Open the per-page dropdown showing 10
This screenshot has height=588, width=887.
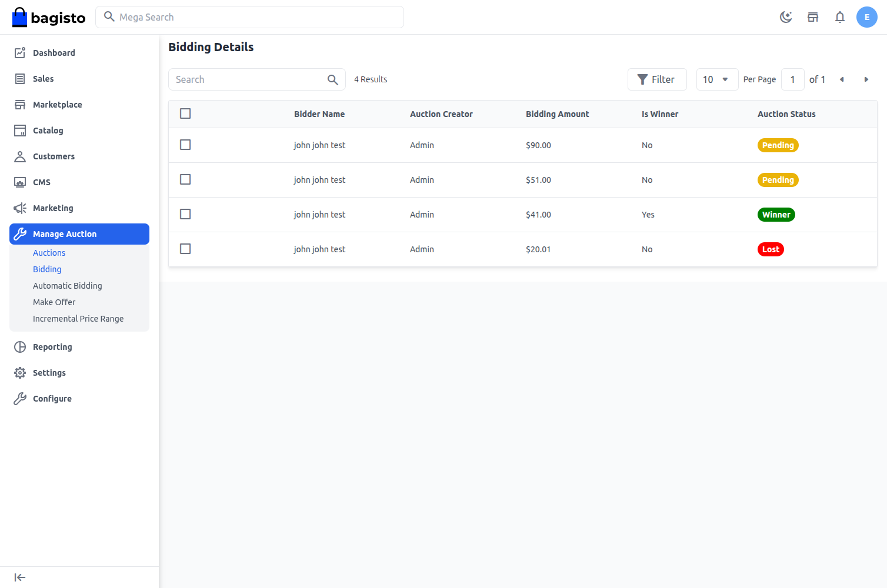[717, 79]
